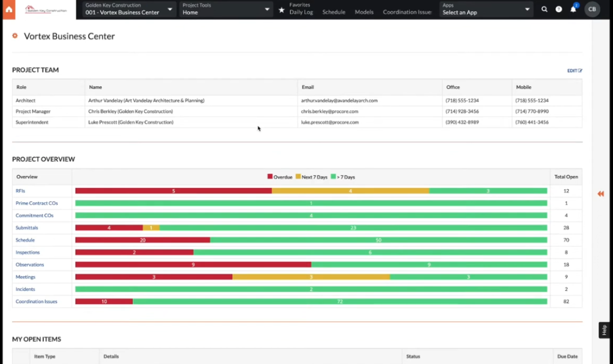Click the green RFIs bar segment

[x=488, y=191]
